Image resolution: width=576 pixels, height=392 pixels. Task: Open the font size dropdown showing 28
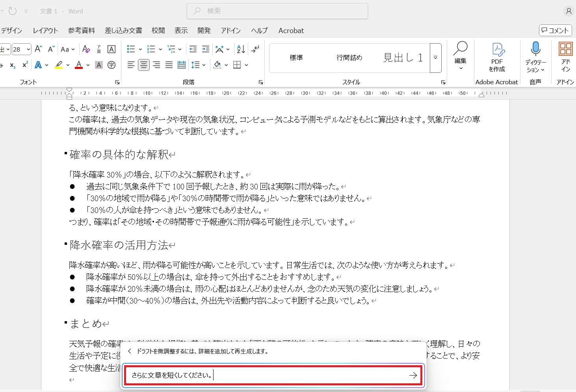point(28,49)
